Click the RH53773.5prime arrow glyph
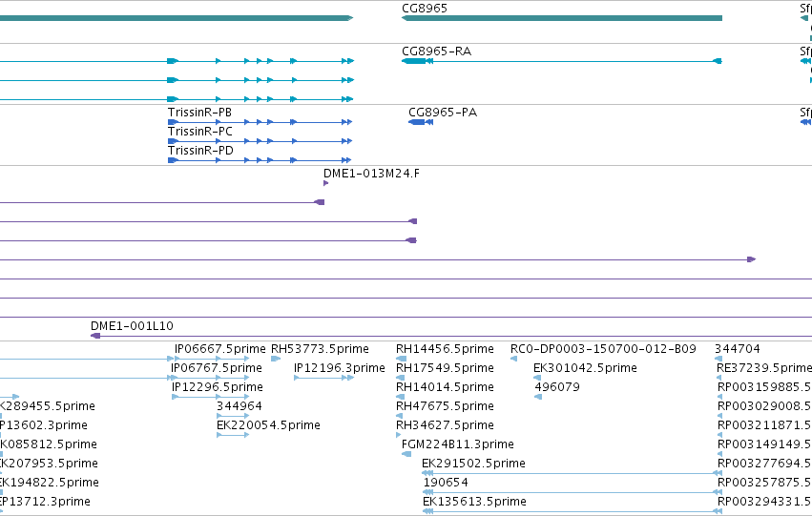 276,359
